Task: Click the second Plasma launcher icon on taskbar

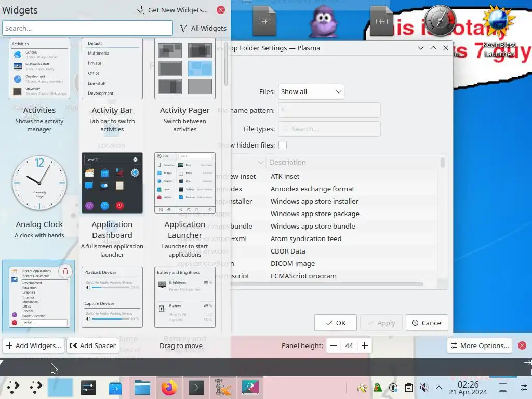Action: (x=36, y=387)
